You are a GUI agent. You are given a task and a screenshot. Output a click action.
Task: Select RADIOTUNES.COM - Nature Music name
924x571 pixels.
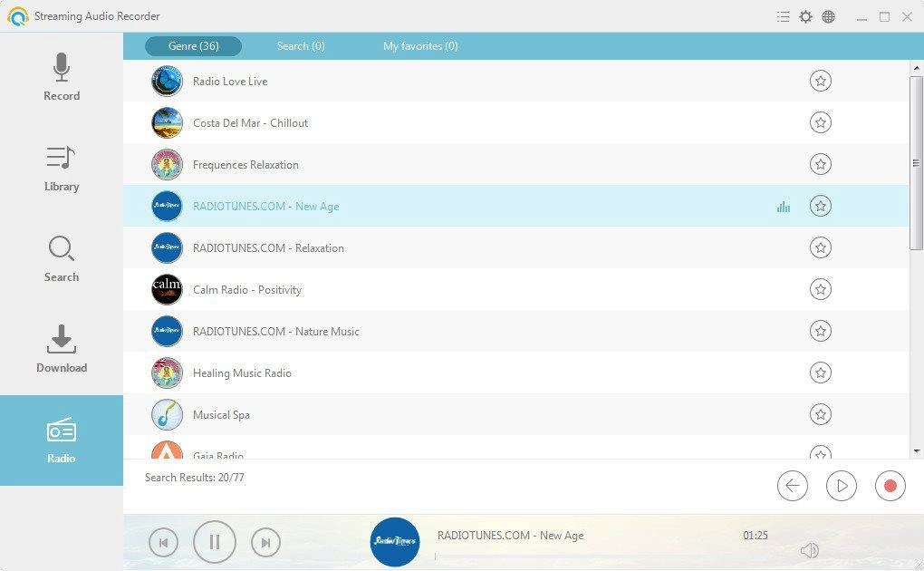point(275,332)
